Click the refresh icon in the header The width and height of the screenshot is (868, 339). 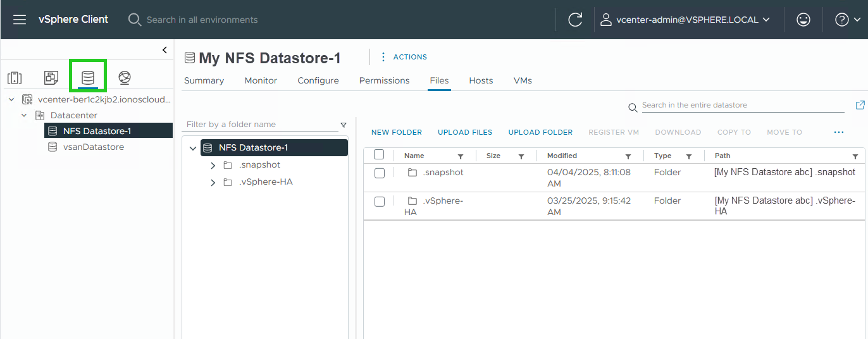coord(575,20)
